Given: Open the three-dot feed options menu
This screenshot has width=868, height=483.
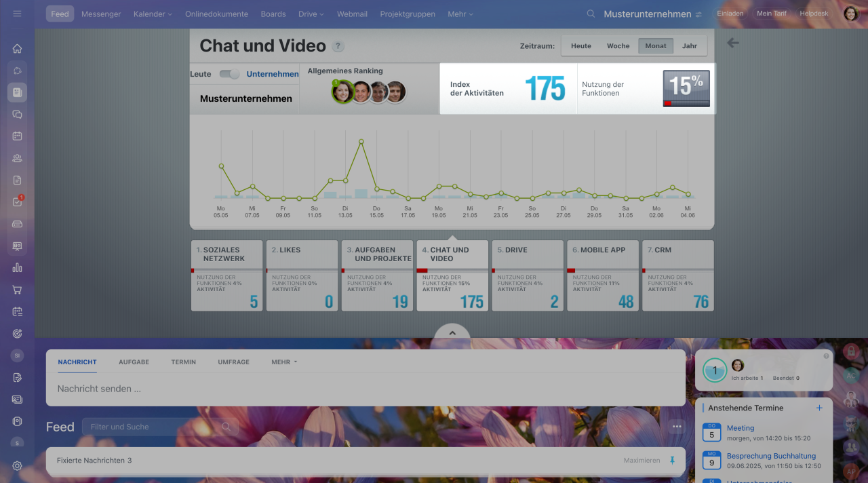Looking at the screenshot, I should click(x=676, y=427).
